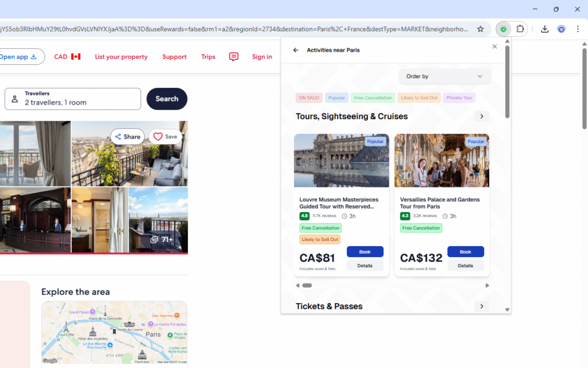Open the browser downloads icon
The height and width of the screenshot is (368, 588).
click(544, 29)
